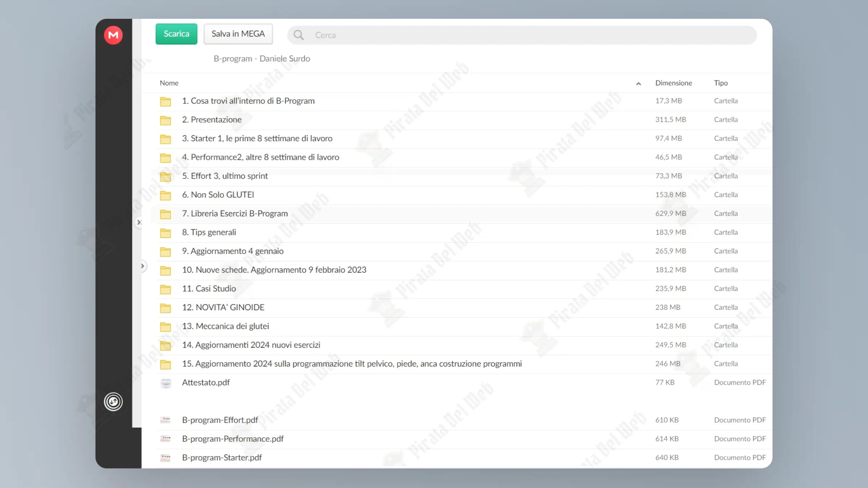Select 15. Aggiornamento 2024 sulla programmazione name
Viewport: 868px width, 488px height.
coord(352,364)
